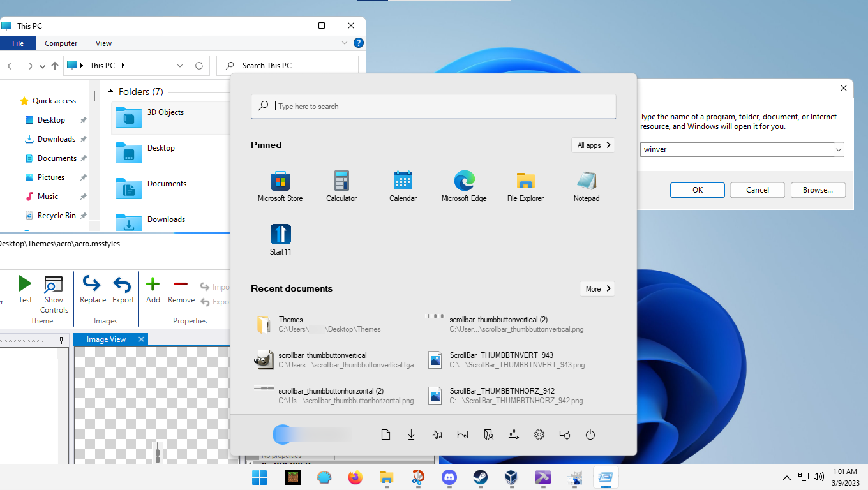Open Settings via the gear icon
The width and height of the screenshot is (868, 490).
[539, 434]
